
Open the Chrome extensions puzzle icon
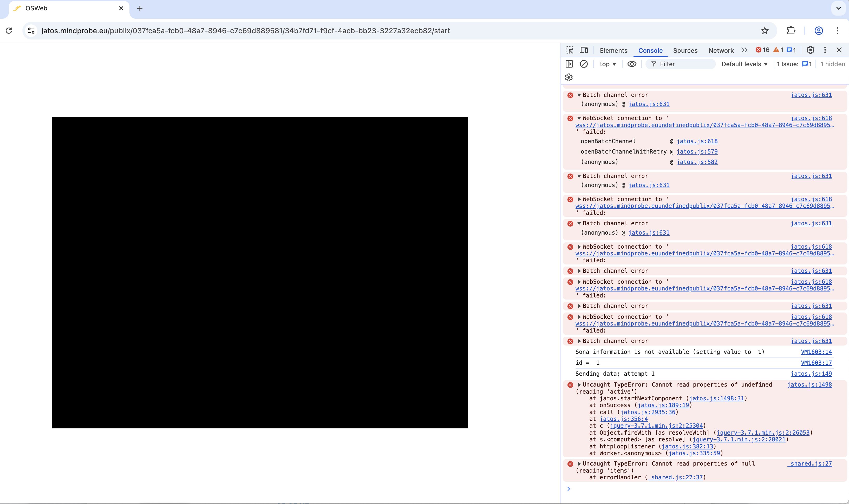pos(791,31)
